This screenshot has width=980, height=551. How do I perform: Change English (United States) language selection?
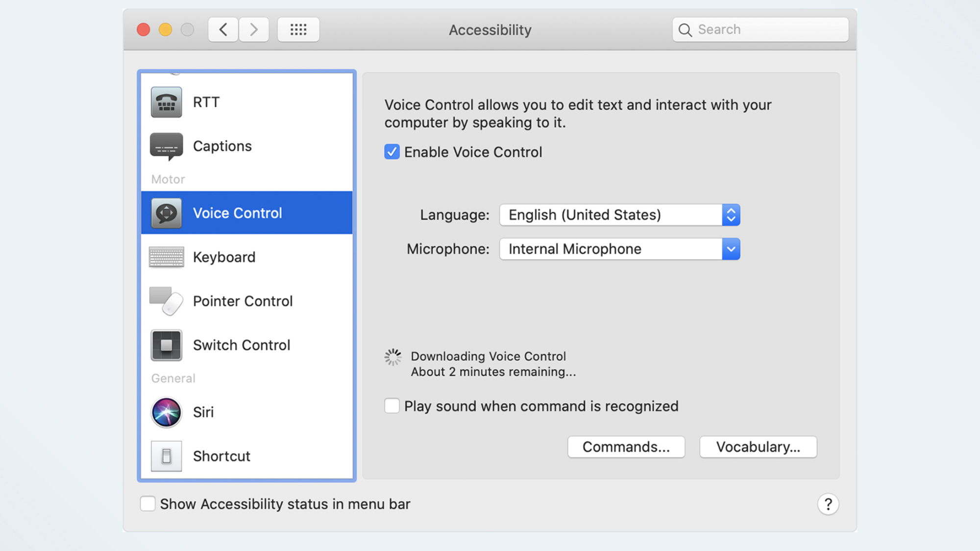(608, 215)
